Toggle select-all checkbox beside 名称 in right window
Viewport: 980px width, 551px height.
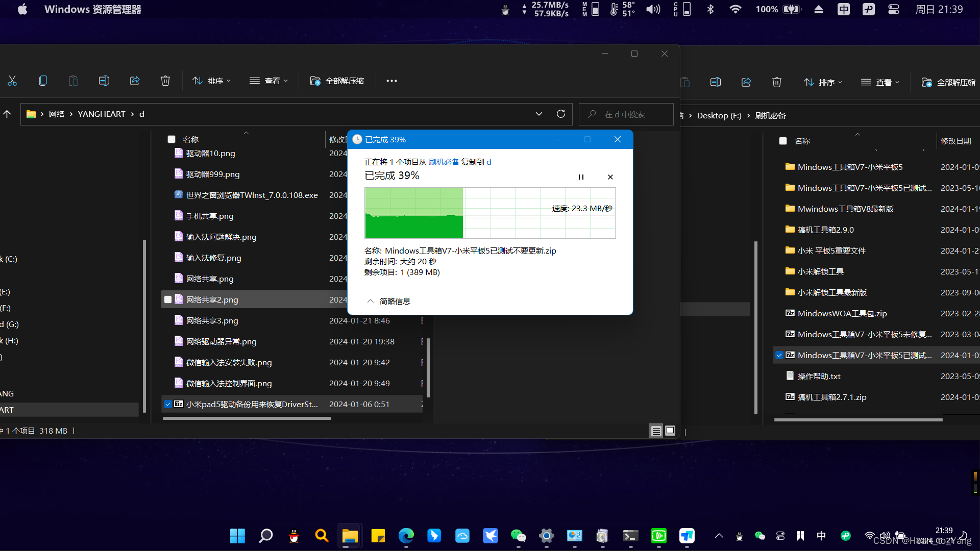click(x=783, y=141)
